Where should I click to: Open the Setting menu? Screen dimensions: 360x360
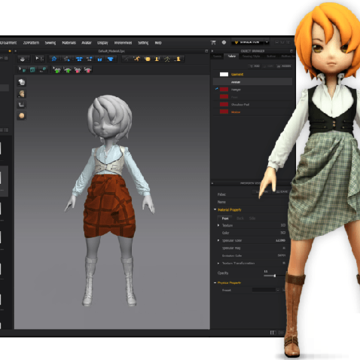[143, 43]
